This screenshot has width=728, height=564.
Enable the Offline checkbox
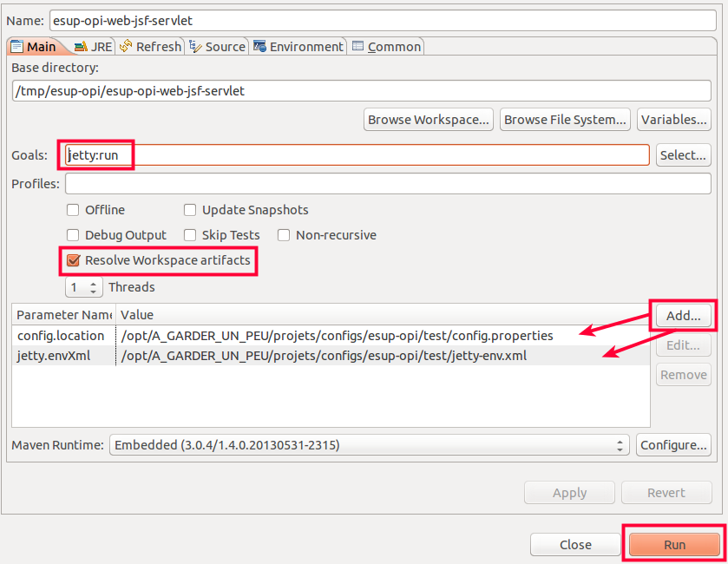pos(74,210)
